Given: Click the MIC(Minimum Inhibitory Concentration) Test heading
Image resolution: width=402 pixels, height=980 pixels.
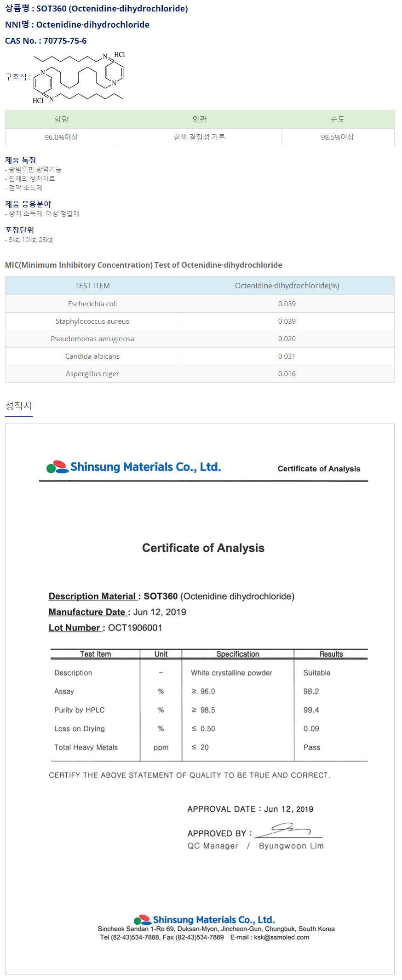Looking at the screenshot, I should [x=144, y=265].
